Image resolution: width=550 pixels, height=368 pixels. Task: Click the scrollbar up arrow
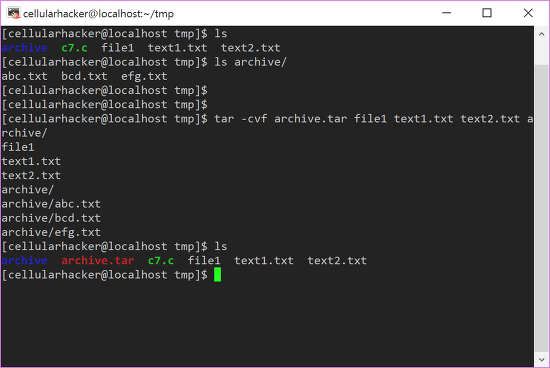click(x=542, y=34)
